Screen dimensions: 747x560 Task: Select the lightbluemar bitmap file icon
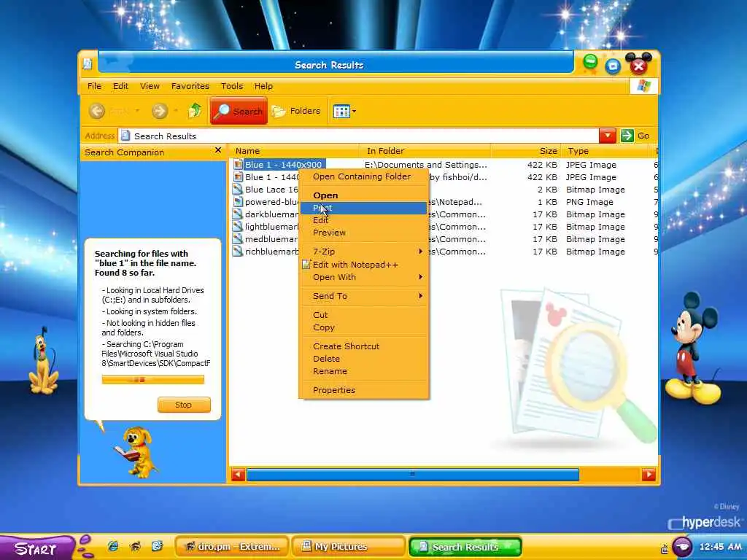(x=238, y=227)
